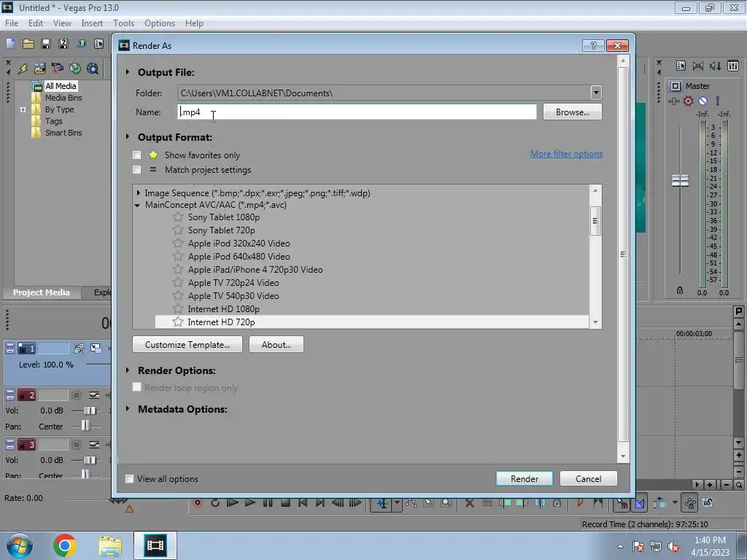The height and width of the screenshot is (560, 747).
Task: Click the New project icon in toolbar
Action: click(x=10, y=44)
